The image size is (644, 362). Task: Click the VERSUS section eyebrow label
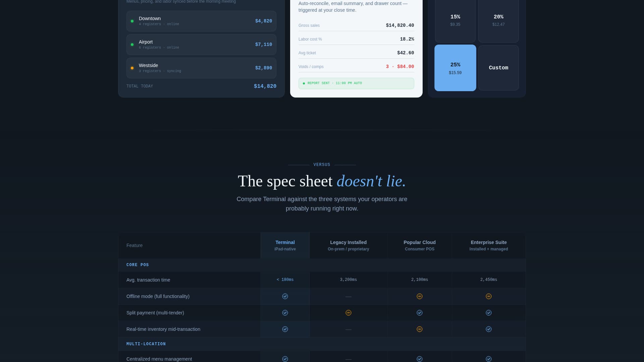coord(322,165)
